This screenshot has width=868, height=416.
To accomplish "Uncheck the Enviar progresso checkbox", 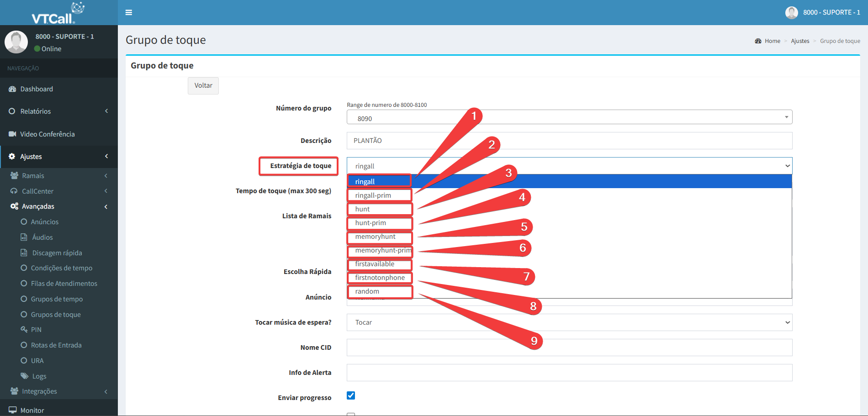I will click(351, 395).
